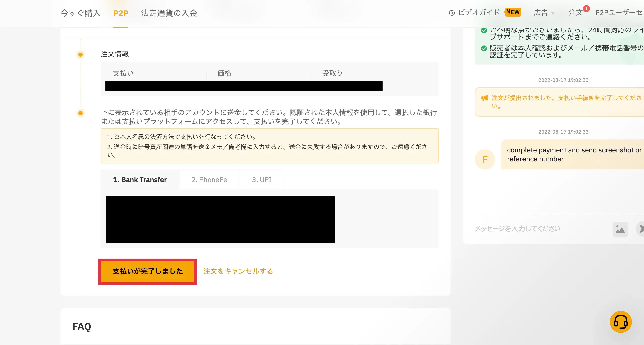Click the red notification badge on 注文
This screenshot has width=644, height=345.
[586, 9]
